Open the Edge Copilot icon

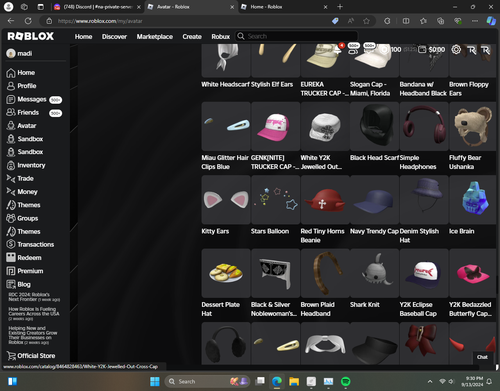pos(491,21)
